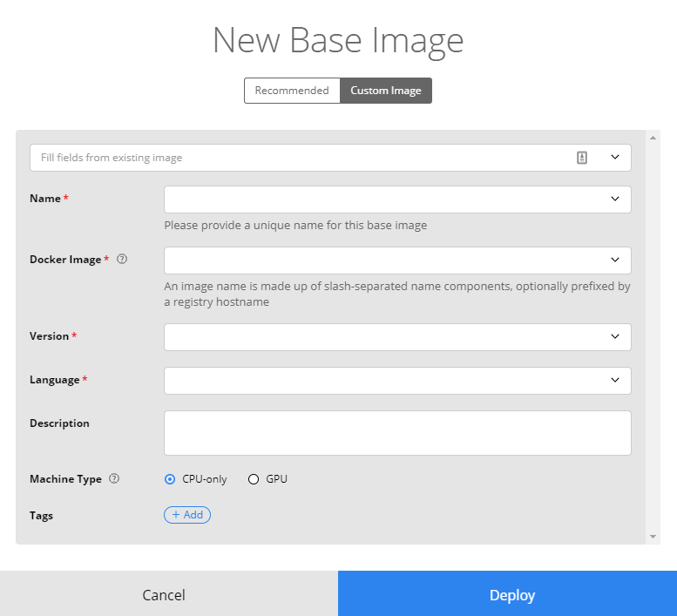Click the help icon beside Machine Type

[x=114, y=478]
